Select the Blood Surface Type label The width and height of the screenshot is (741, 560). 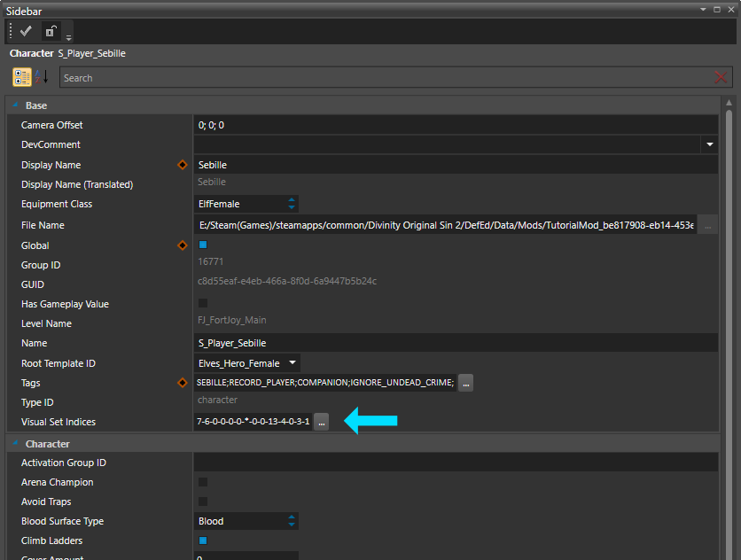pyautogui.click(x=62, y=521)
